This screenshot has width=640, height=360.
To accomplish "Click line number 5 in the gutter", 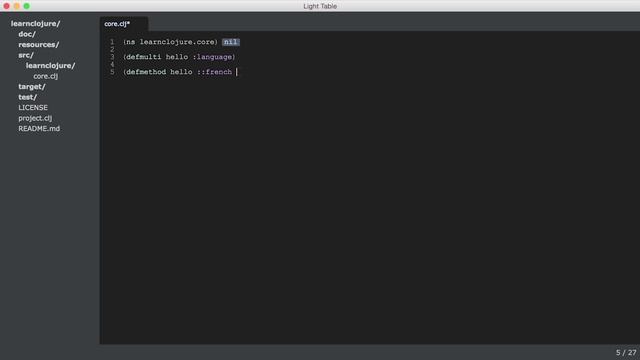I will click(x=112, y=72).
